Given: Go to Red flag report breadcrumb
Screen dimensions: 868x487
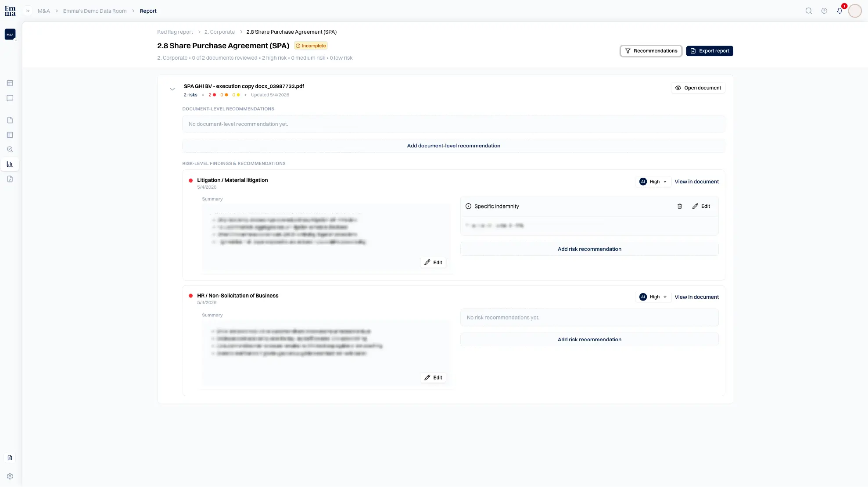Looking at the screenshot, I should point(175,32).
